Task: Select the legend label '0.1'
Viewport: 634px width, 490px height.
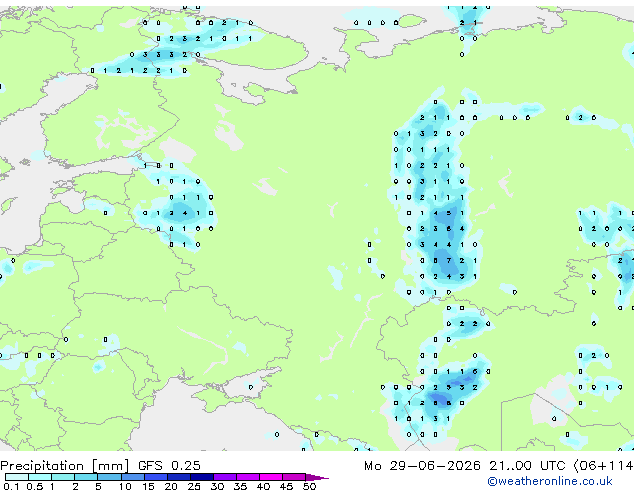Action: pos(11,486)
